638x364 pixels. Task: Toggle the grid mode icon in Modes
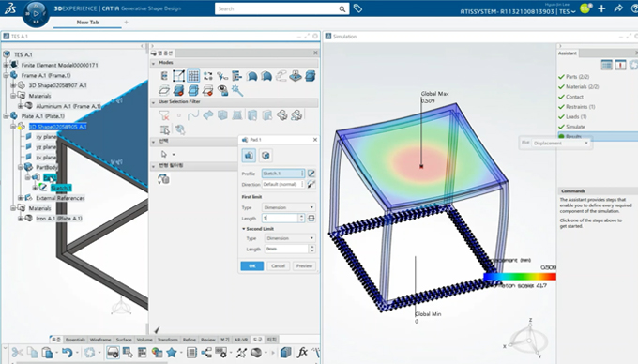(x=193, y=76)
